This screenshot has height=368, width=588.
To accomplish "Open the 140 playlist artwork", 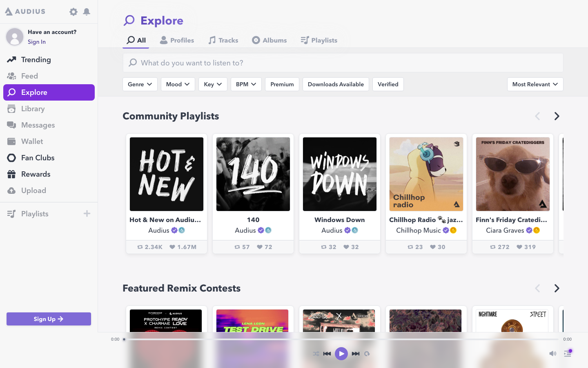I will coord(253,174).
